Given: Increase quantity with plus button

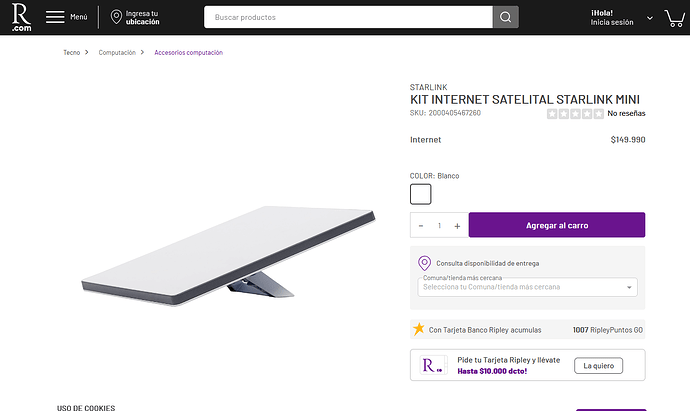Looking at the screenshot, I should coord(457,225).
